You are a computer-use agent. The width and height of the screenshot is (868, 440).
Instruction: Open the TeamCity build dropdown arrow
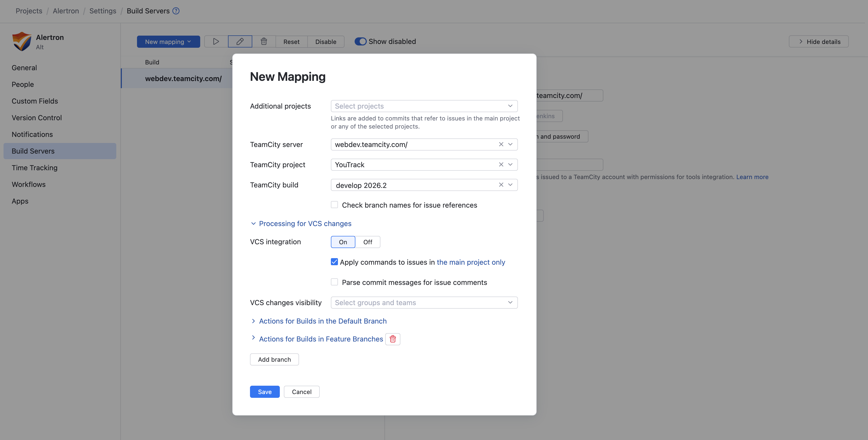tap(511, 185)
